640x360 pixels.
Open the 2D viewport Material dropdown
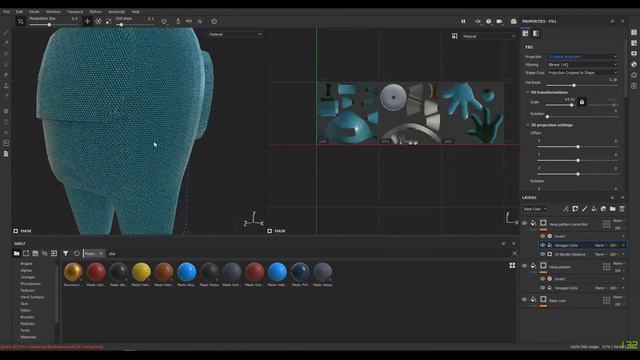[489, 36]
